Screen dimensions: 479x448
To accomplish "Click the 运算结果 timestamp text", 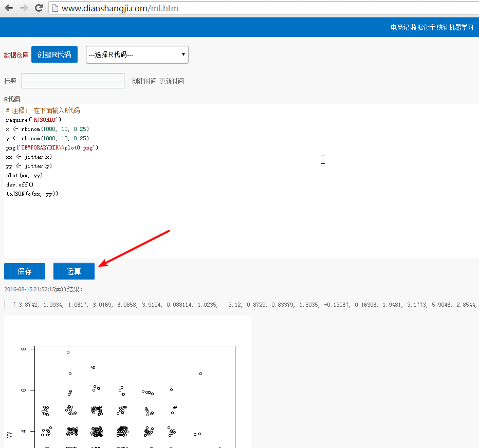I will click(x=43, y=289).
